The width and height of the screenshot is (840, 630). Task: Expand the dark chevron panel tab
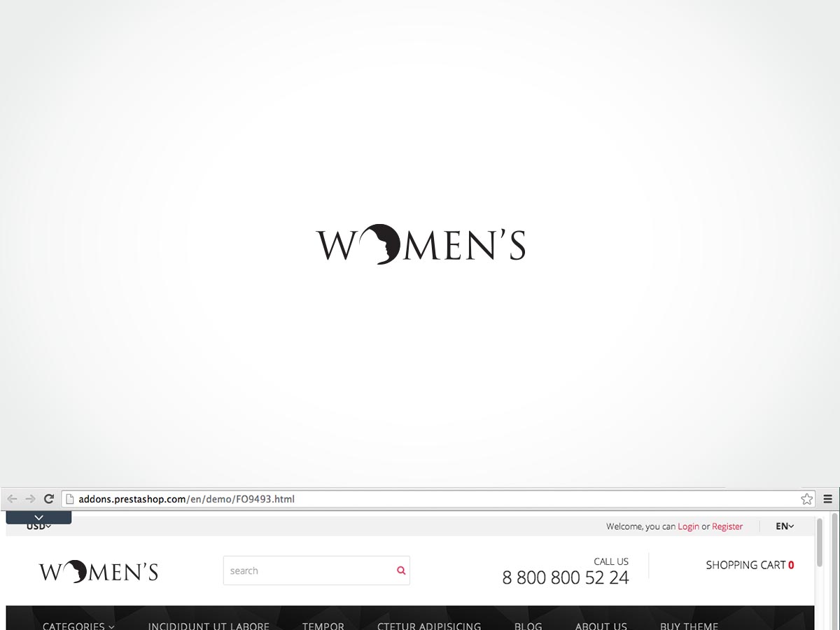38,517
